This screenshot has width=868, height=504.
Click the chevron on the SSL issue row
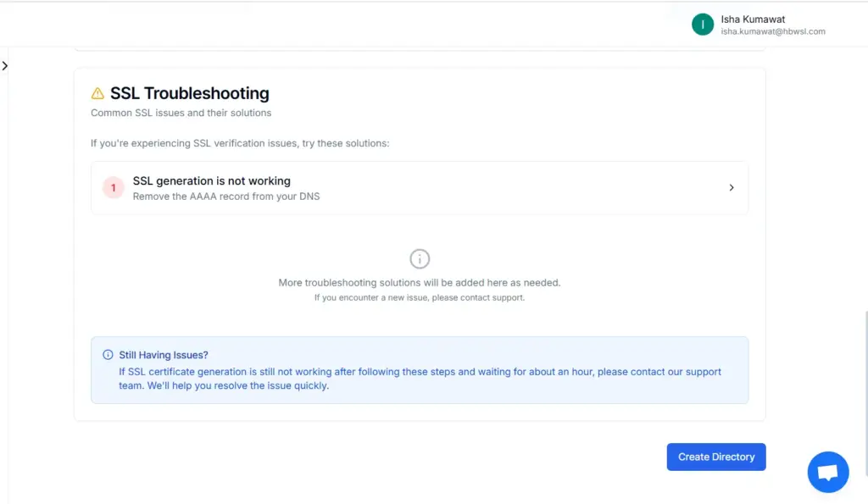731,187
